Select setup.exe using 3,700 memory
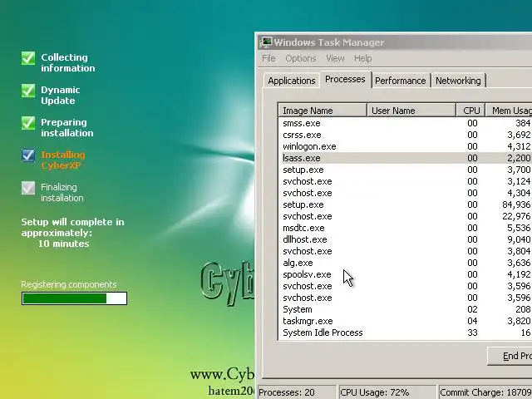Screen dimensions: 532x399 coord(406,170)
